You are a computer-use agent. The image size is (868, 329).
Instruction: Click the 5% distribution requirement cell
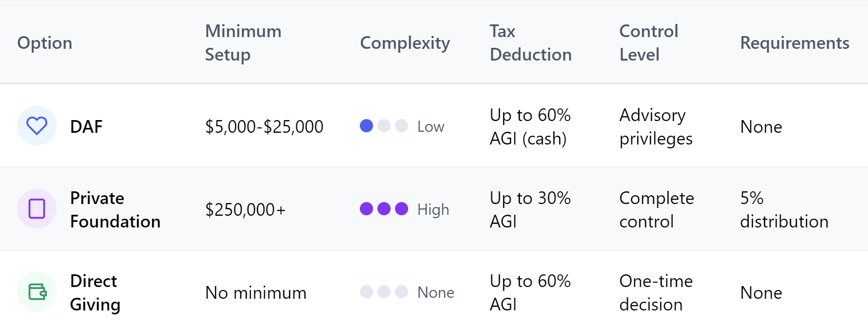[x=784, y=210]
